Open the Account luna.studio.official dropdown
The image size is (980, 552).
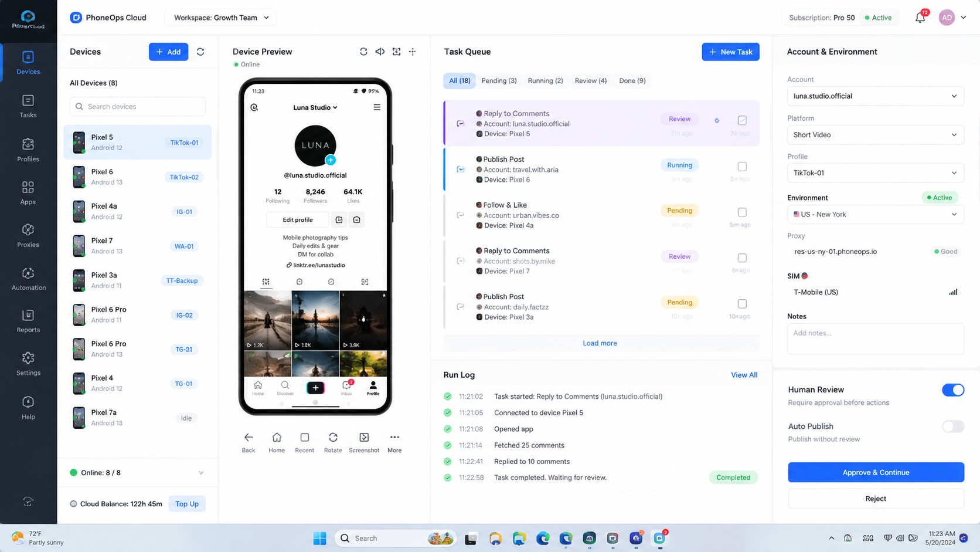(x=876, y=96)
